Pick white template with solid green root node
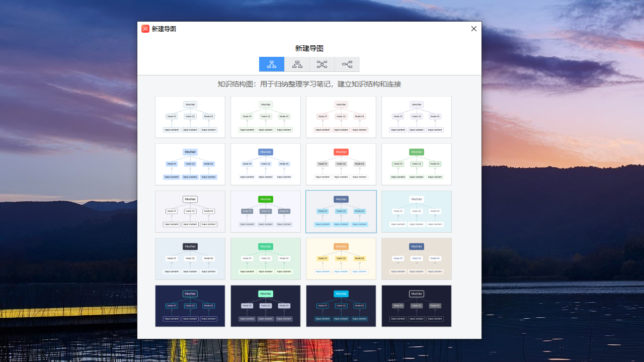644x362 pixels. [x=417, y=164]
